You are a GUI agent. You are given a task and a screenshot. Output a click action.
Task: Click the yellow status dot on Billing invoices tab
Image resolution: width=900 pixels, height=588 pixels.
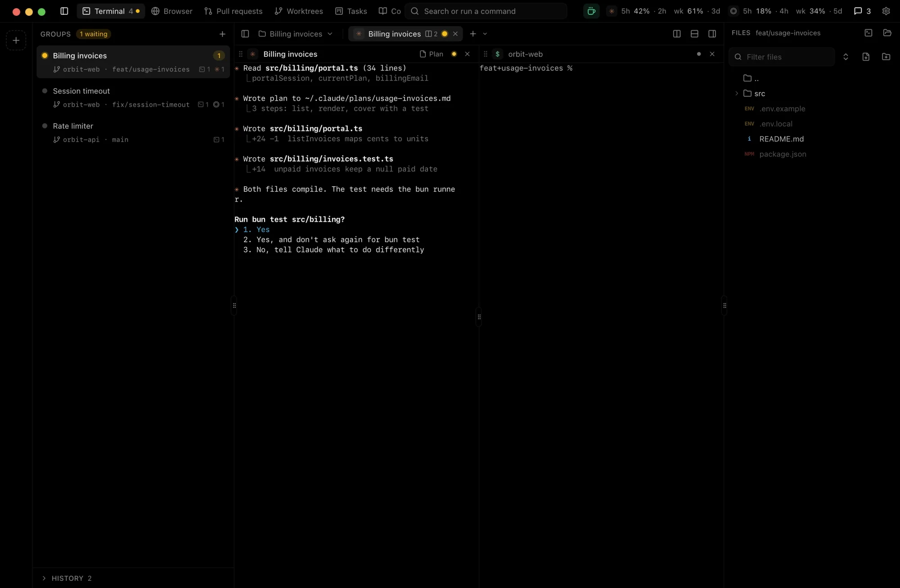pos(445,34)
